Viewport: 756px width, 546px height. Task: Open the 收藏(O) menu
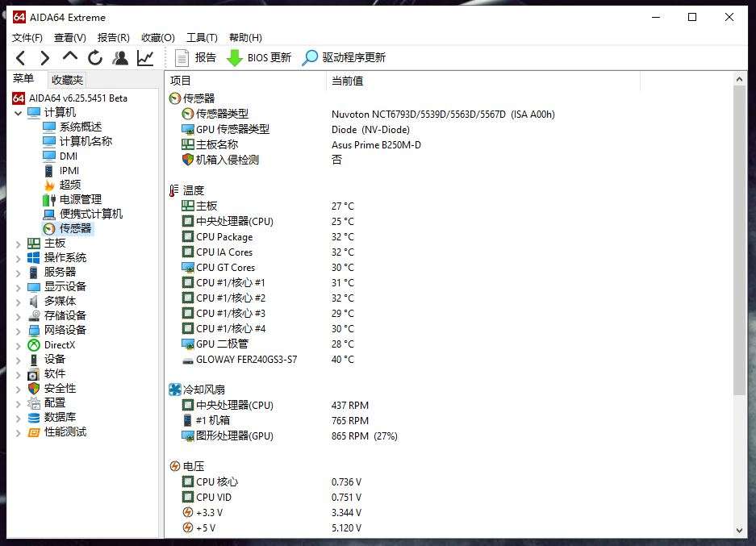pos(157,38)
